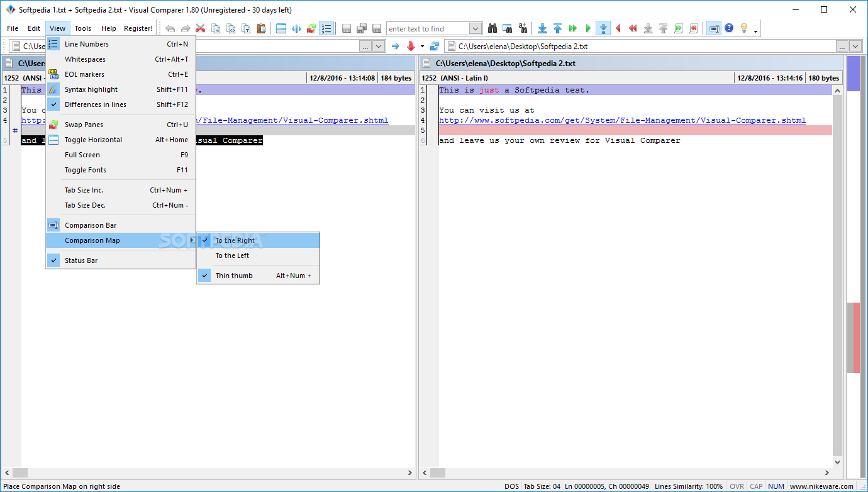Click the single green right arrow icon
This screenshot has width=868, height=492.
pos(587,28)
